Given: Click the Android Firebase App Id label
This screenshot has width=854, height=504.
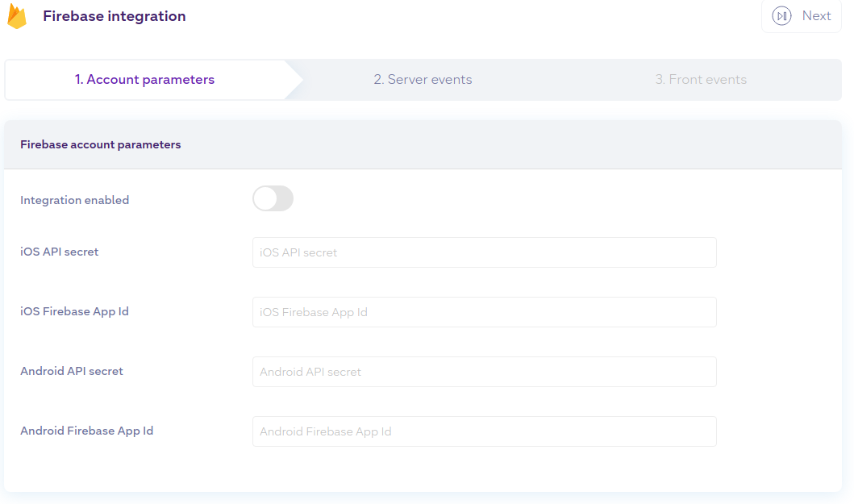Looking at the screenshot, I should coord(86,431).
